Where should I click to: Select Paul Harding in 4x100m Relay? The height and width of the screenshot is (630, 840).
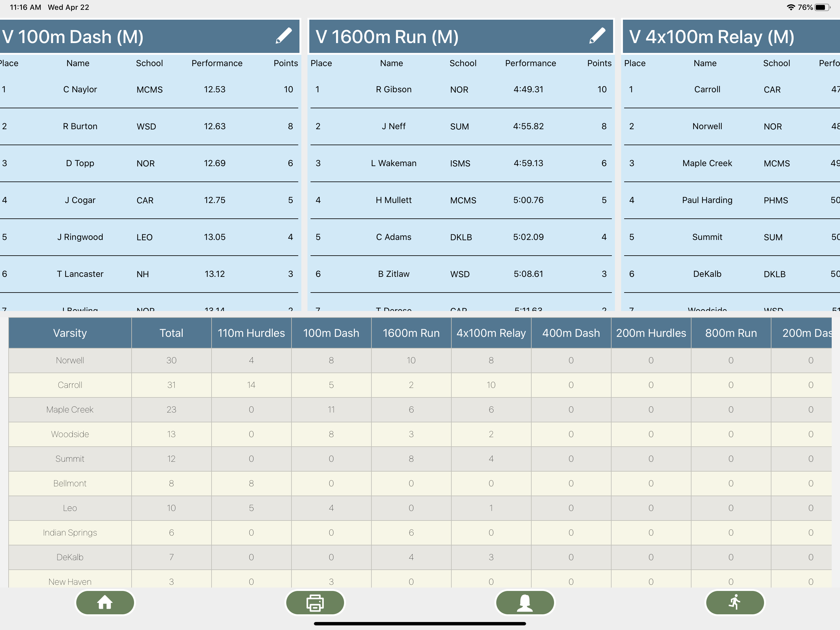707,200
